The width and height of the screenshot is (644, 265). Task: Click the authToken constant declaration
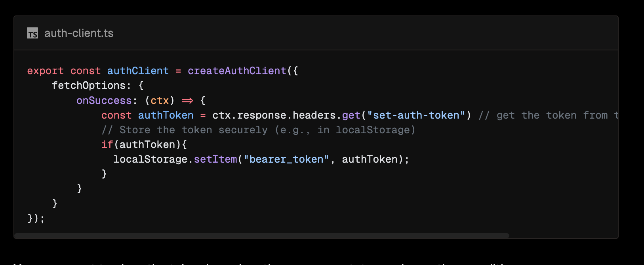tap(166, 115)
